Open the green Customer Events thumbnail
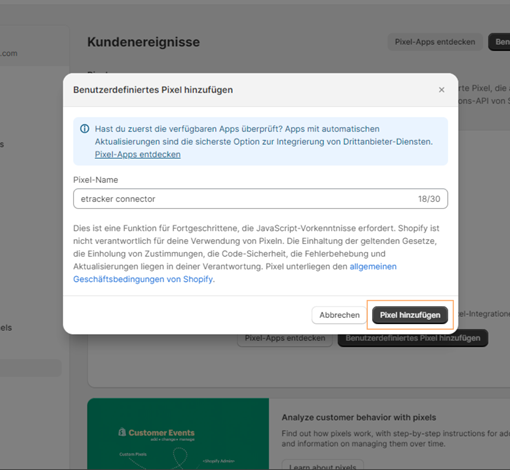This screenshot has width=510, height=470. tap(178, 433)
